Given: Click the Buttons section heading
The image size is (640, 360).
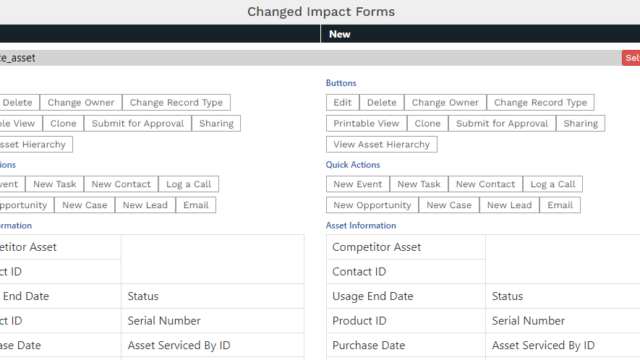Looking at the screenshot, I should (x=341, y=83).
